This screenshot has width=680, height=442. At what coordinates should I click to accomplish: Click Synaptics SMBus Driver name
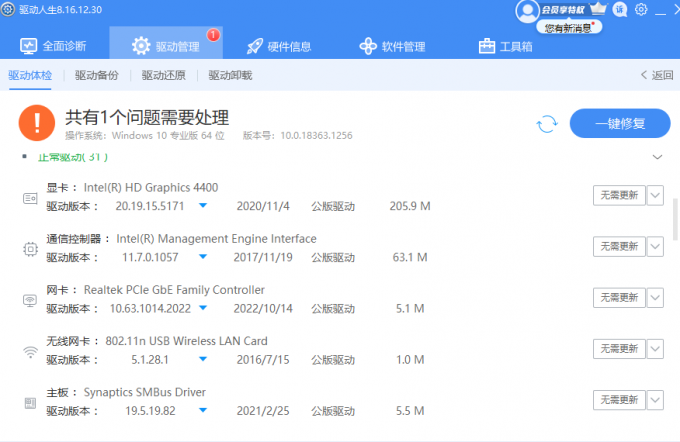click(144, 392)
